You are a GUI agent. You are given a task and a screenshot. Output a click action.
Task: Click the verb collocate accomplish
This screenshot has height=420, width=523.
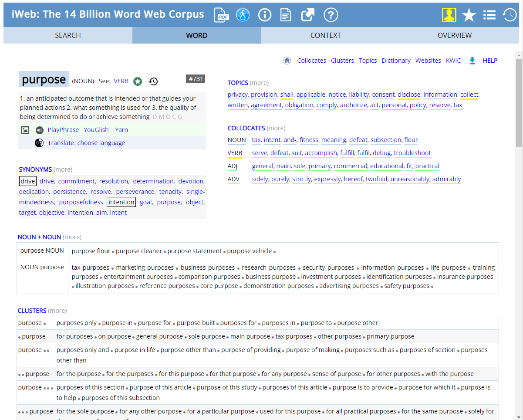click(321, 153)
